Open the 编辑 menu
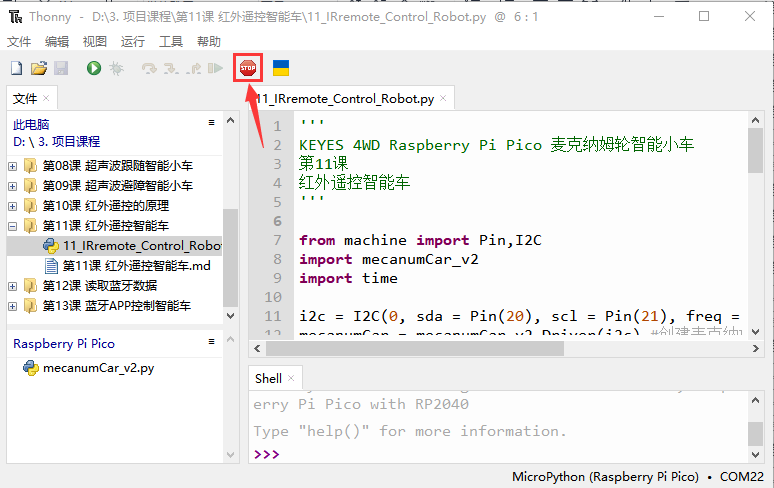The height and width of the screenshot is (488, 774). 57,41
